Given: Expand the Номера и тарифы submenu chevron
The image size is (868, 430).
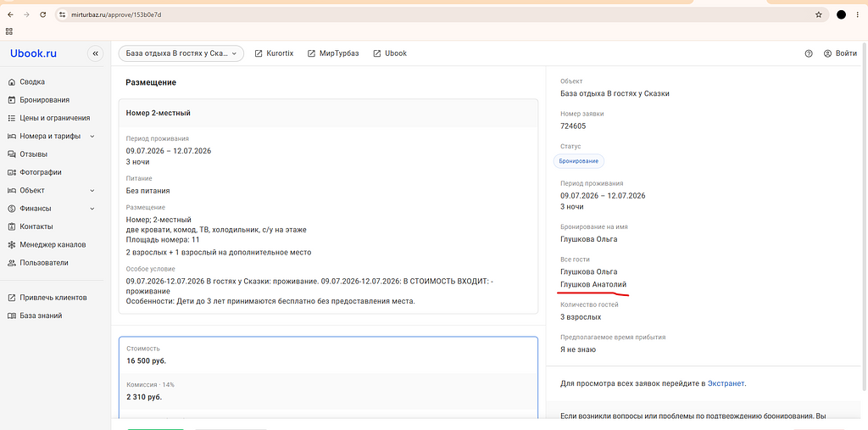Looking at the screenshot, I should coord(92,137).
